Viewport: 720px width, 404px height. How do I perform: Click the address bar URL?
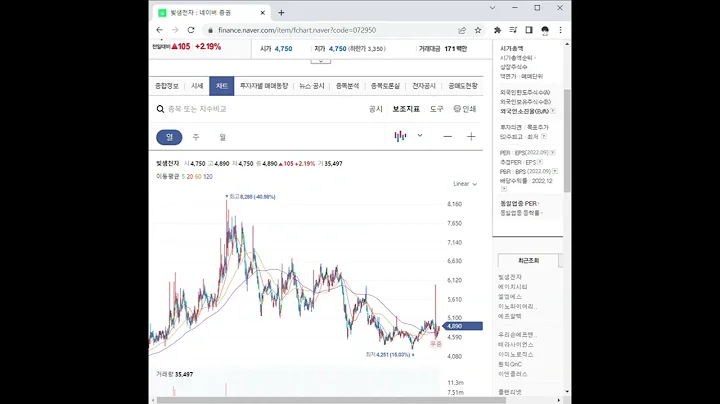[297, 30]
